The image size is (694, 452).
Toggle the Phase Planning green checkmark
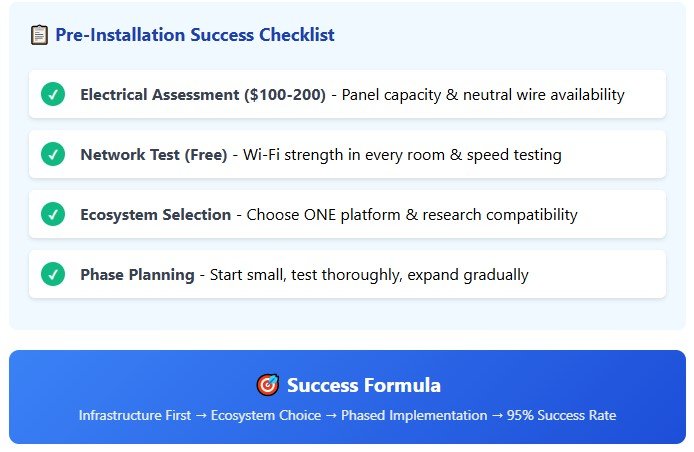click(x=53, y=274)
